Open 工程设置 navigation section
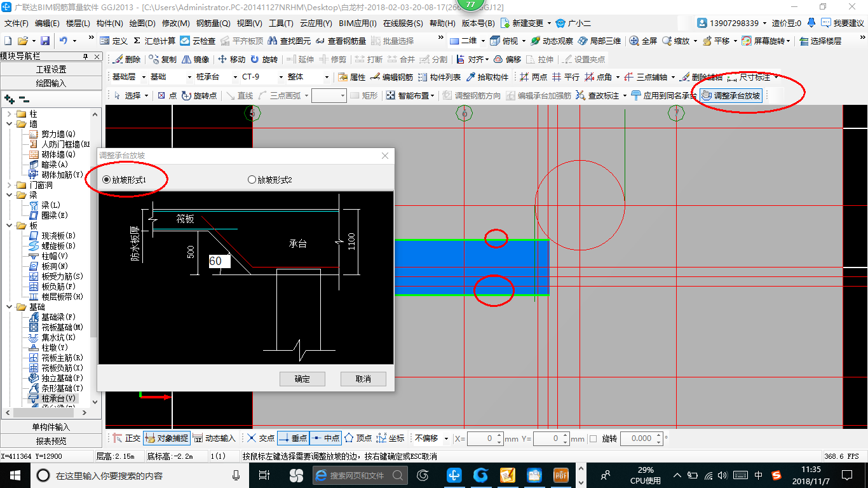This screenshot has height=488, width=868. click(51, 69)
